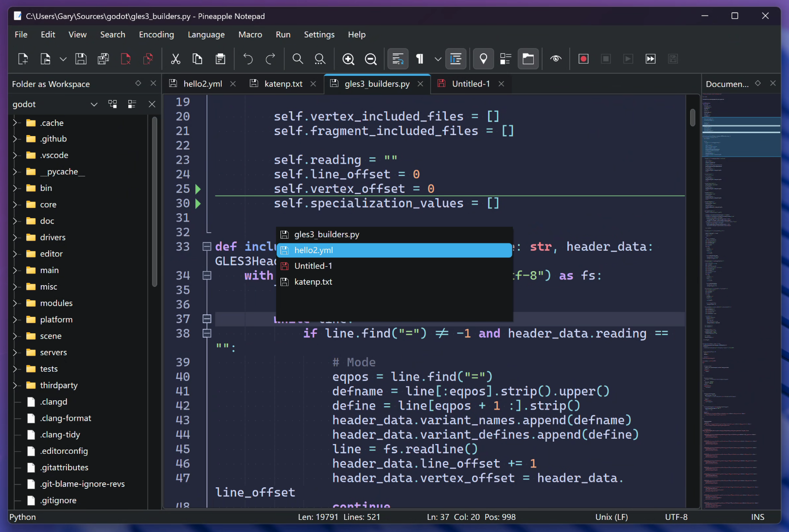Float the Folder as Workspace panel with diamond icon
The width and height of the screenshot is (789, 532).
138,83
